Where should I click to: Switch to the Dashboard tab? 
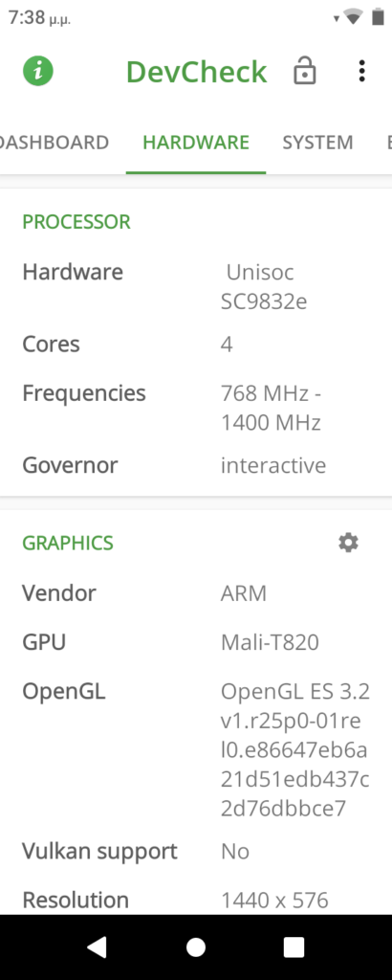click(54, 143)
